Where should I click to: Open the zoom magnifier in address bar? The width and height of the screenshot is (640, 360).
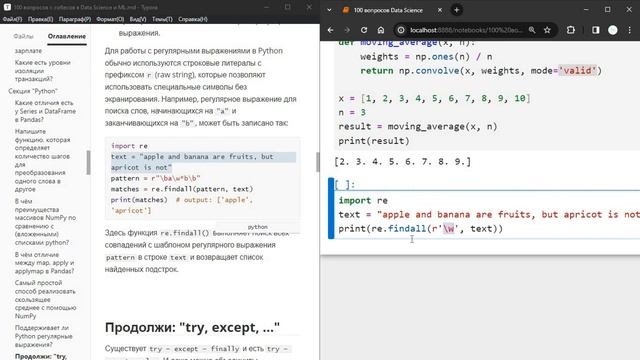coord(532,30)
